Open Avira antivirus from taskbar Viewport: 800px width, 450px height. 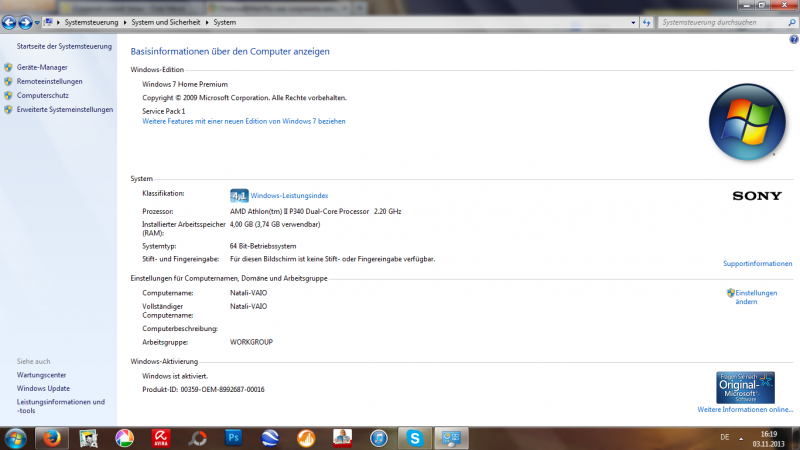pyautogui.click(x=161, y=438)
